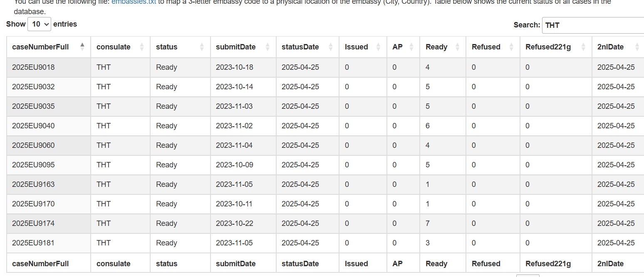The width and height of the screenshot is (644, 277).
Task: Click Refused221g column sort arrows
Action: (x=583, y=47)
